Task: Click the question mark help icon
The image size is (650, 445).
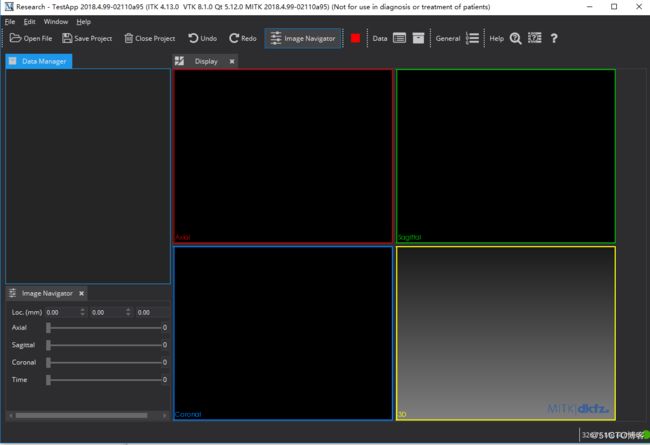Action: click(554, 38)
